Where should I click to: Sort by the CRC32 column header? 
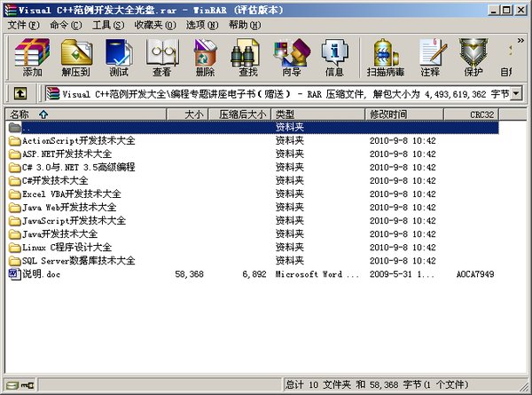point(472,115)
